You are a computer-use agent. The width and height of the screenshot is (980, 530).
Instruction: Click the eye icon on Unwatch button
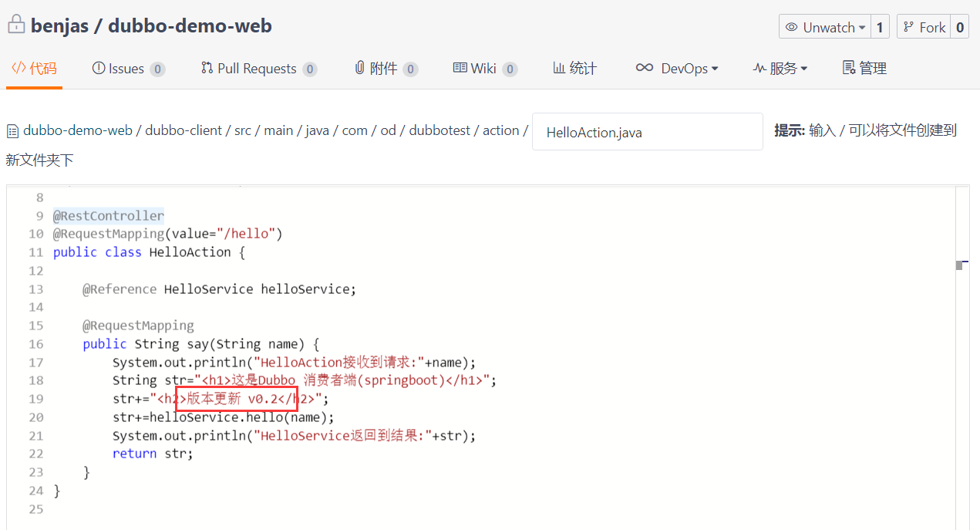click(791, 27)
